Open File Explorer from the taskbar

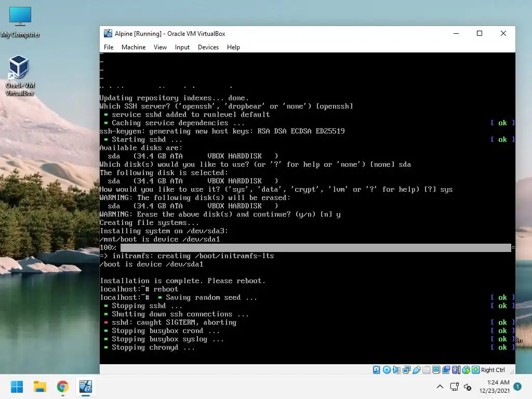coord(39,387)
